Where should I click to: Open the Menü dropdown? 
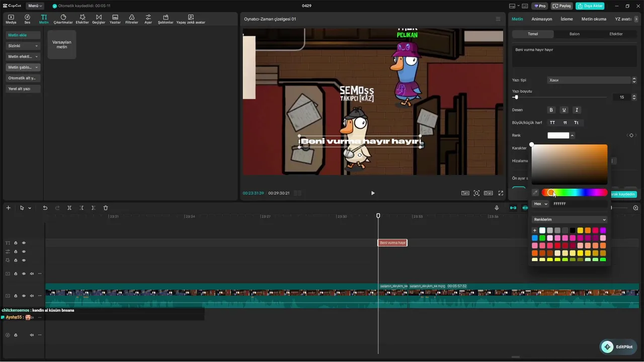pos(35,6)
